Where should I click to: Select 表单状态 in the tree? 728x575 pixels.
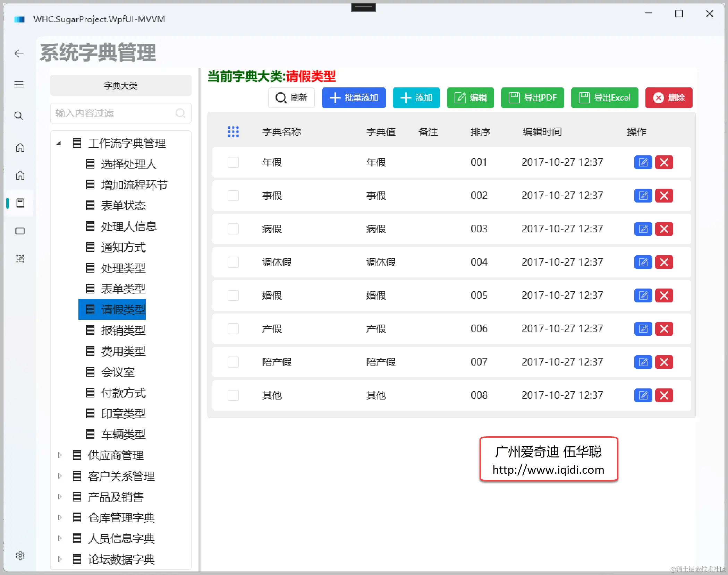[x=116, y=205]
